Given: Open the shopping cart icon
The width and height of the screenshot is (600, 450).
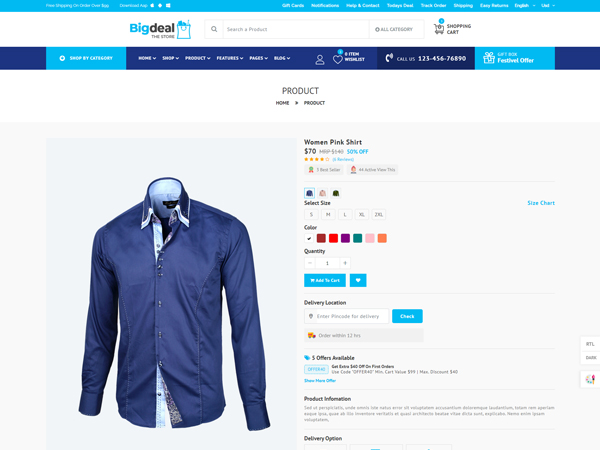Looking at the screenshot, I should [439, 29].
